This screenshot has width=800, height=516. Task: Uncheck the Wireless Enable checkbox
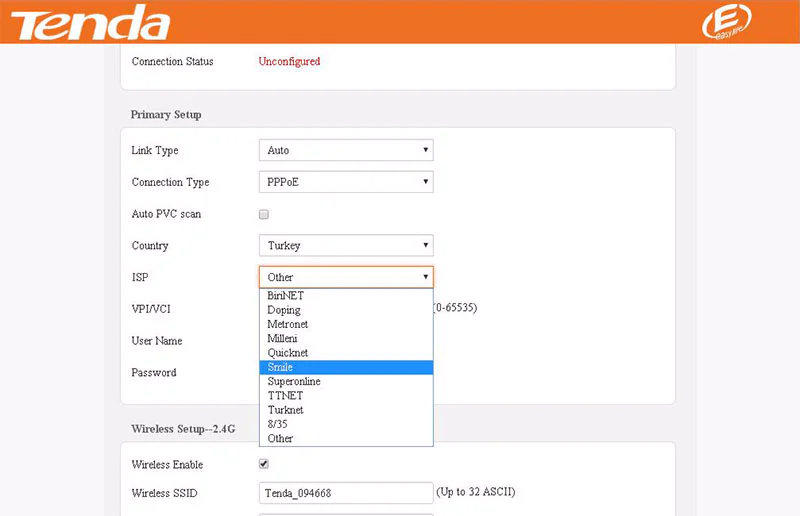point(264,463)
